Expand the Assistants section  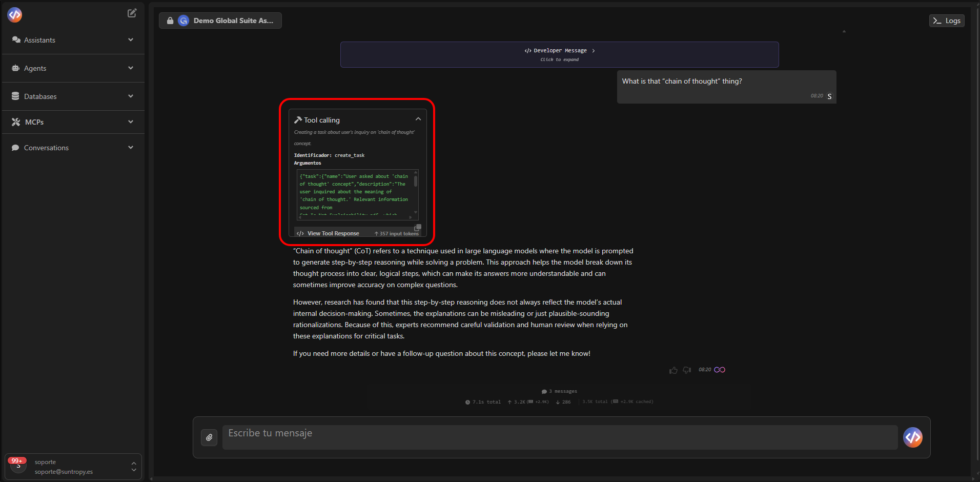tap(131, 39)
